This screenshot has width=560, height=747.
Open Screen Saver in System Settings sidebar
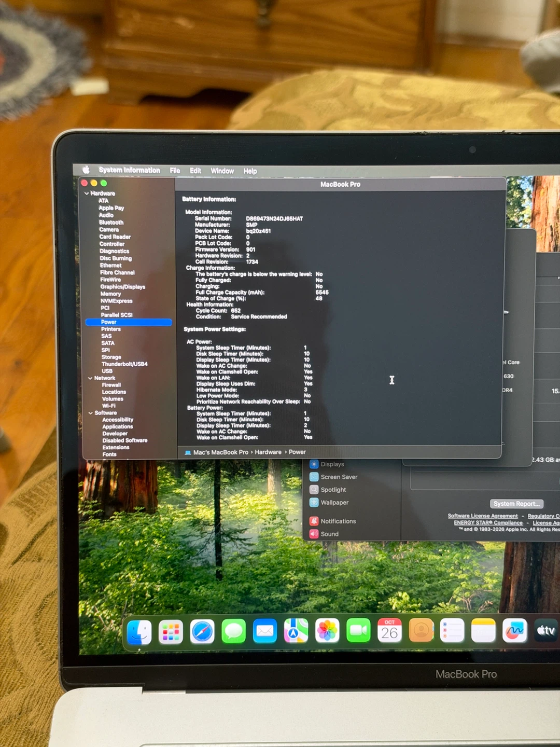click(334, 477)
